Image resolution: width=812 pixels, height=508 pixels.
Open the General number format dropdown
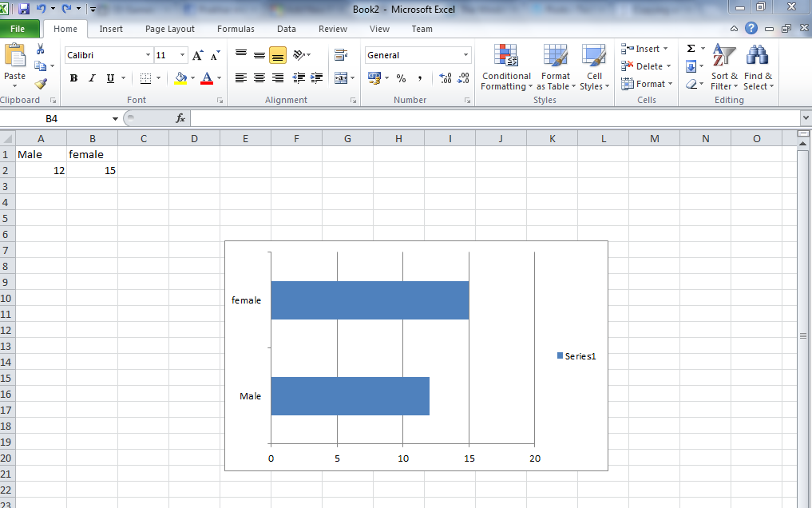click(465, 55)
